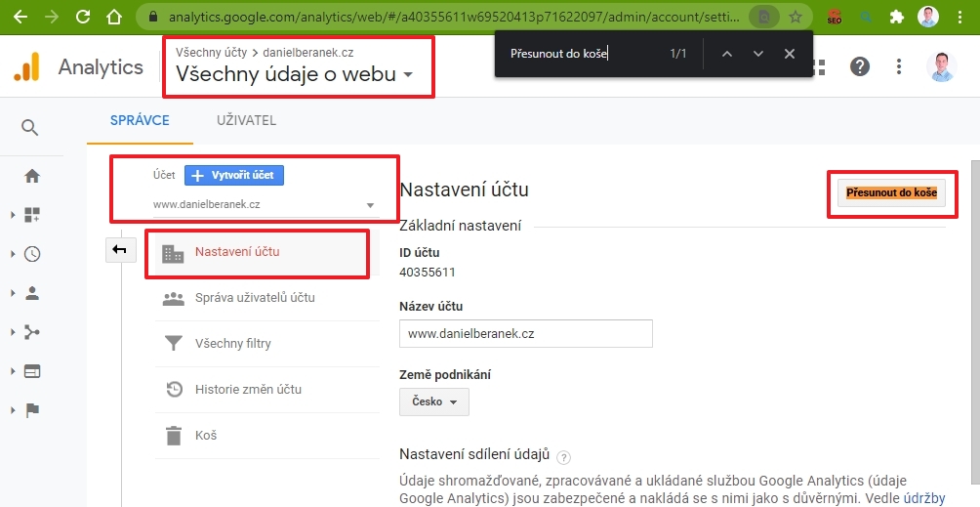Open the browser home page icon
Image resolution: width=980 pixels, height=507 pixels.
coord(114,17)
